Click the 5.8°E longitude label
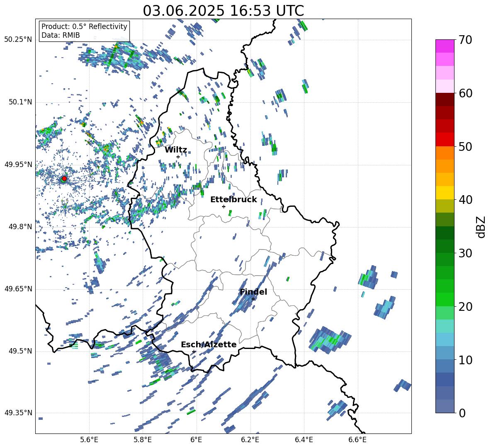Viewport: 491px width, 448px height. tap(143, 440)
